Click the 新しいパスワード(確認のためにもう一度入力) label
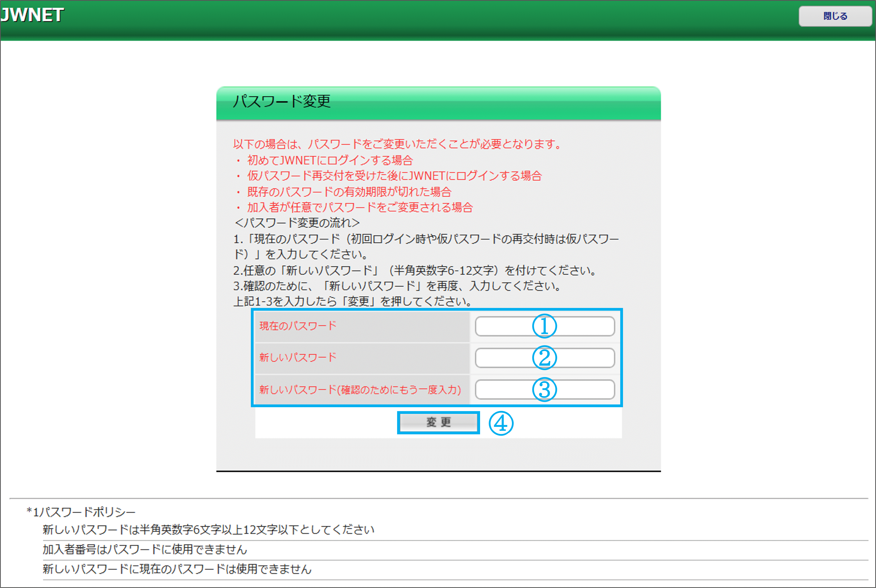 360,390
